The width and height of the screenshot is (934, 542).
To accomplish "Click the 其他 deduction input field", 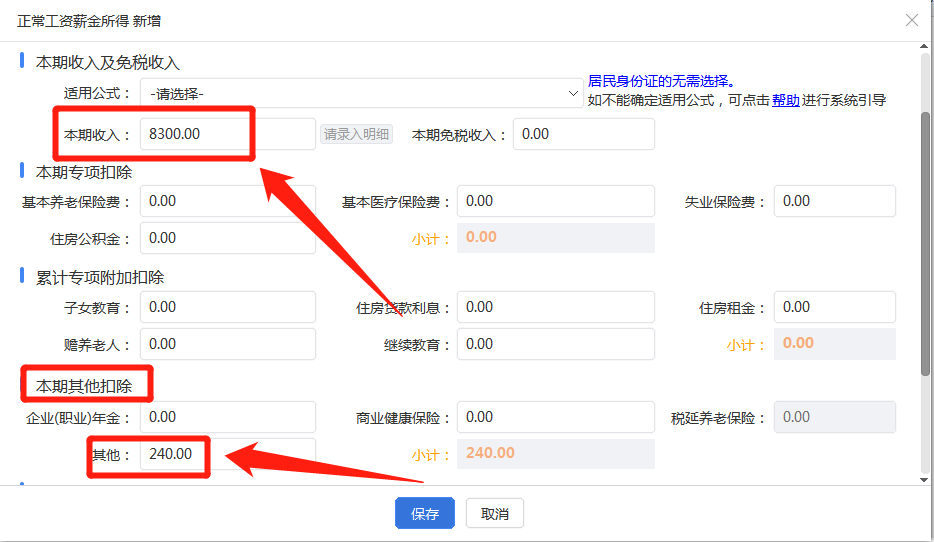I will pyautogui.click(x=228, y=454).
